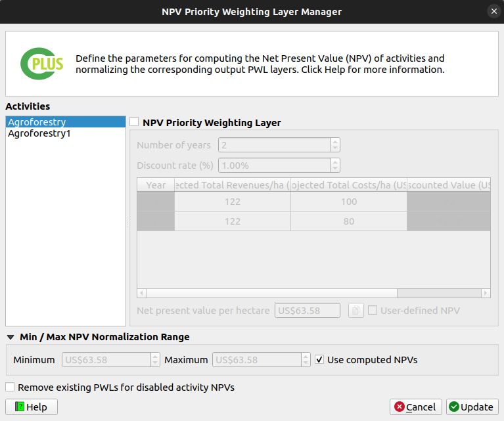This screenshot has height=421, width=504.
Task: Click the Projected Total Revenues/ha column header
Action: 233,185
